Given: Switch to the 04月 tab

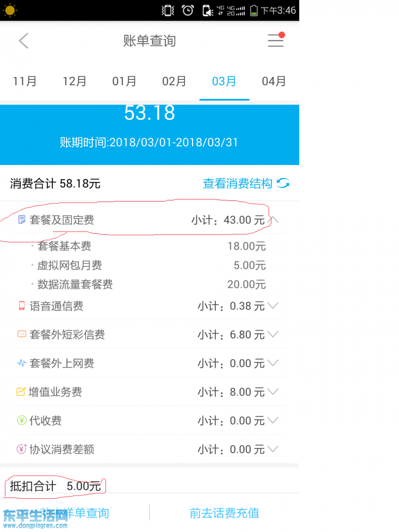Looking at the screenshot, I should coord(274,81).
